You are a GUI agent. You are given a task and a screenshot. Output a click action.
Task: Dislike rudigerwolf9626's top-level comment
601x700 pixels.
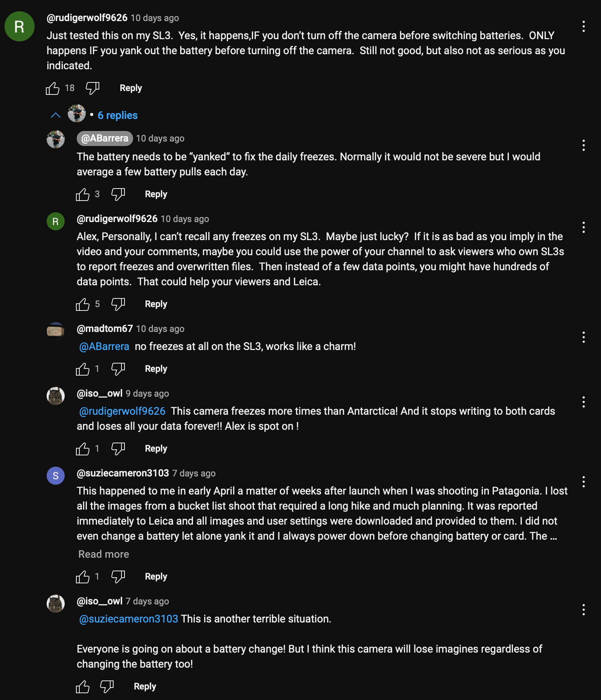coord(92,88)
